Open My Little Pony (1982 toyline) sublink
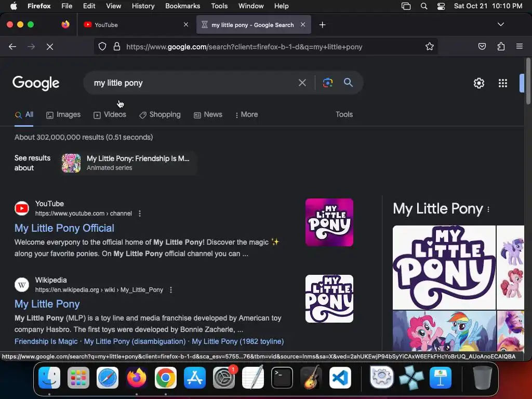This screenshot has height=399, width=532. pos(238,341)
